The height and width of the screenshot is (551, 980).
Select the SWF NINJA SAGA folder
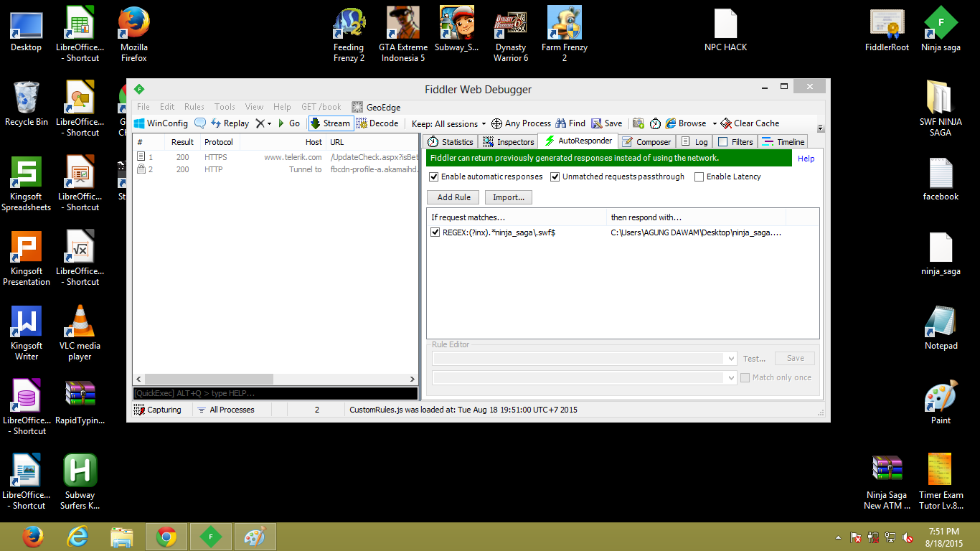[x=941, y=109]
